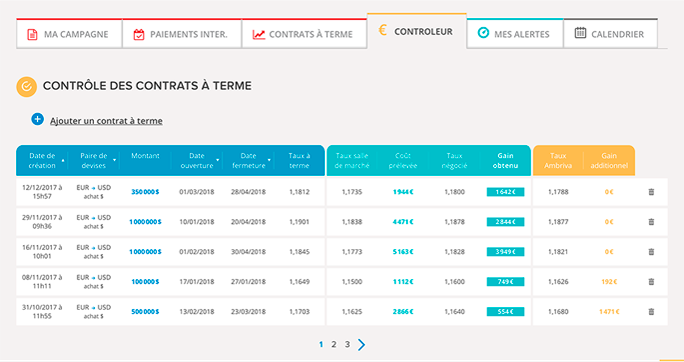
Task: Click the 2866 € cost value
Action: pyautogui.click(x=403, y=312)
